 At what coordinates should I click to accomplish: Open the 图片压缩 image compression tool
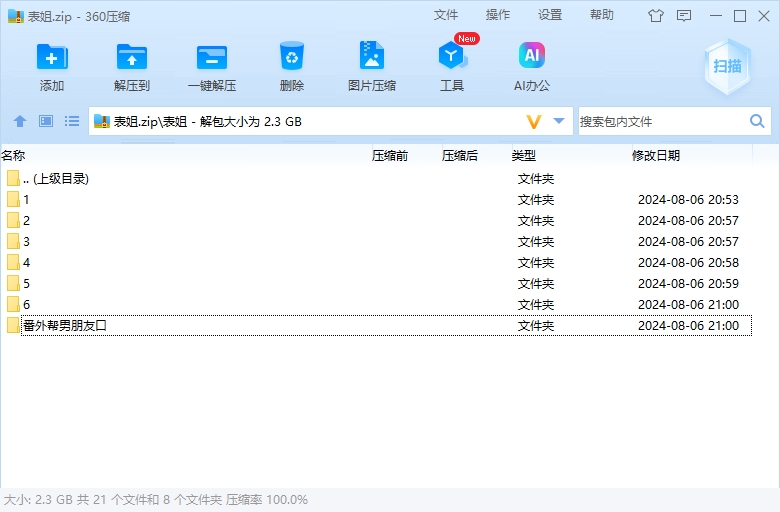[x=372, y=58]
